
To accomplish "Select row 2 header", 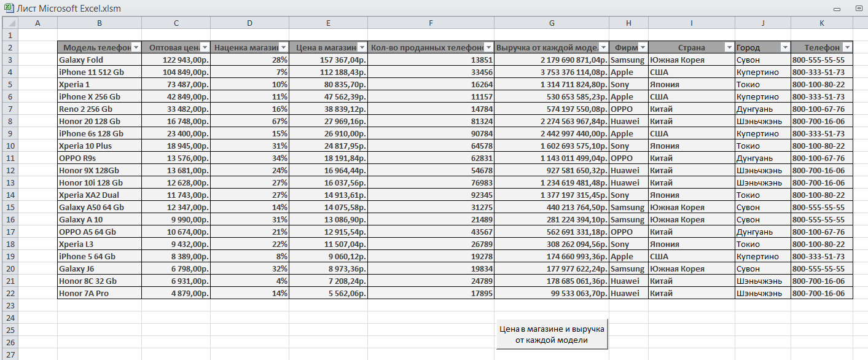I will pos(9,47).
